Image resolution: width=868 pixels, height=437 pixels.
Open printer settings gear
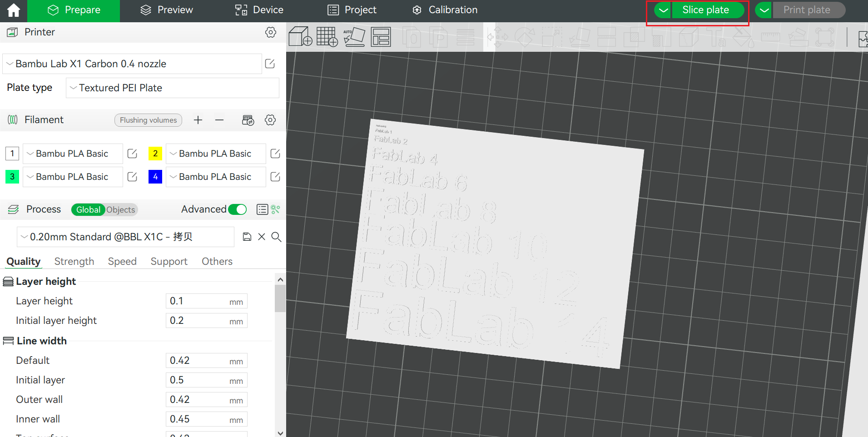271,32
